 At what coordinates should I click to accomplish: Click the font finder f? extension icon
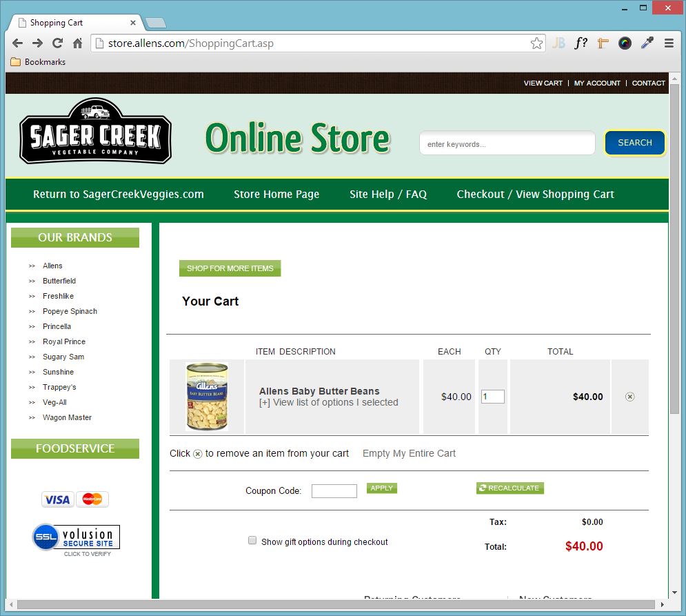[581, 43]
